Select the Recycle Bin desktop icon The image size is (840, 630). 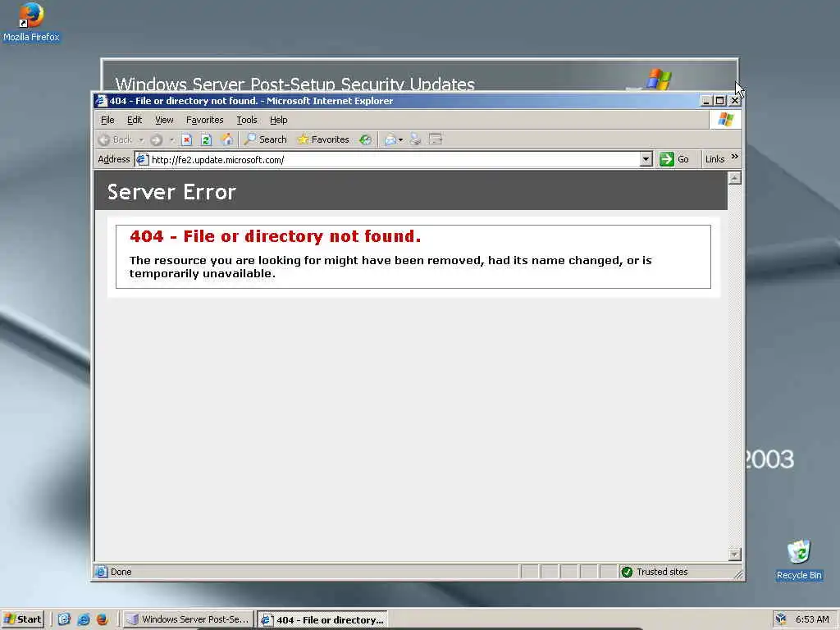799,559
